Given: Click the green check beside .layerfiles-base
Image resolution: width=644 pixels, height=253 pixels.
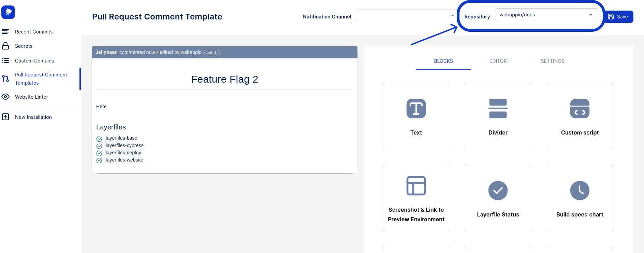Looking at the screenshot, I should 99,139.
